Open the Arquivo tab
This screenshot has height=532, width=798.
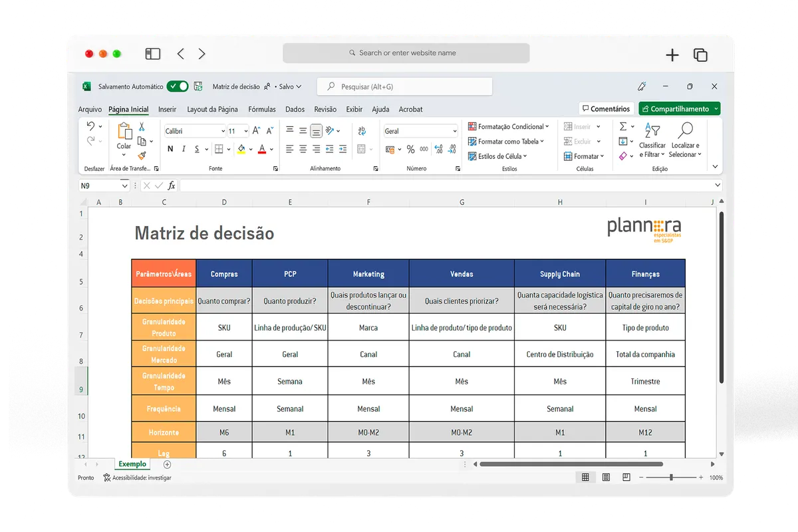pyautogui.click(x=90, y=109)
